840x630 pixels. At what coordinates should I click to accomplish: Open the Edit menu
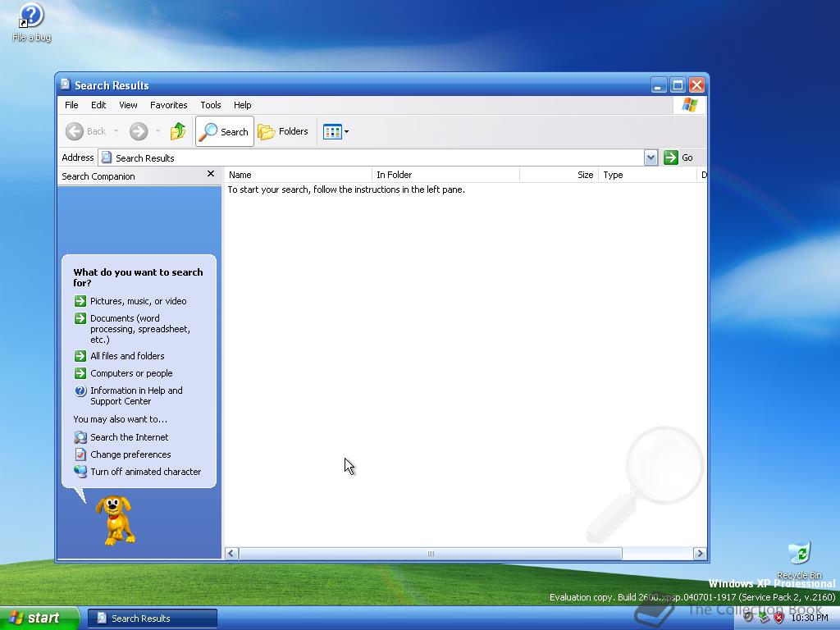click(98, 105)
